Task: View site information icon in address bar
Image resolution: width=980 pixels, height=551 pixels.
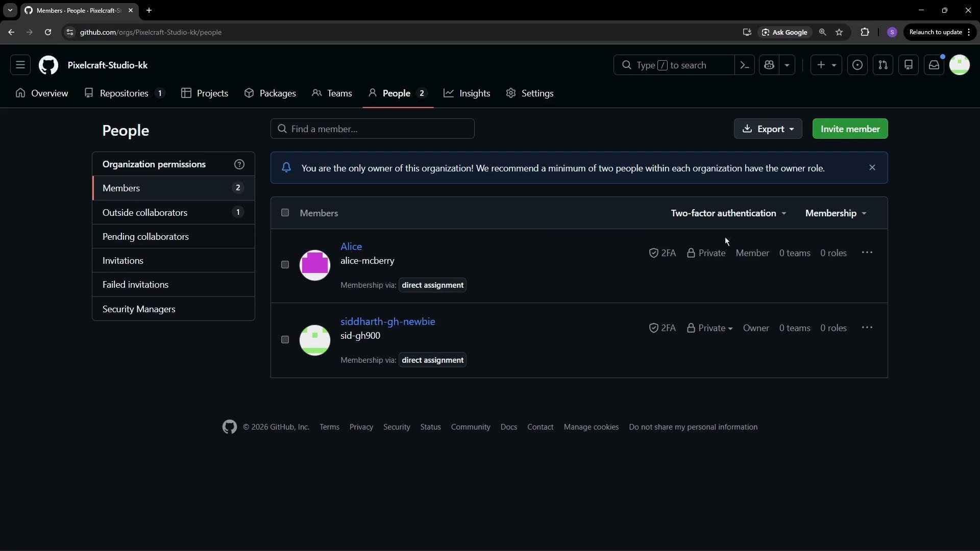Action: (x=70, y=32)
